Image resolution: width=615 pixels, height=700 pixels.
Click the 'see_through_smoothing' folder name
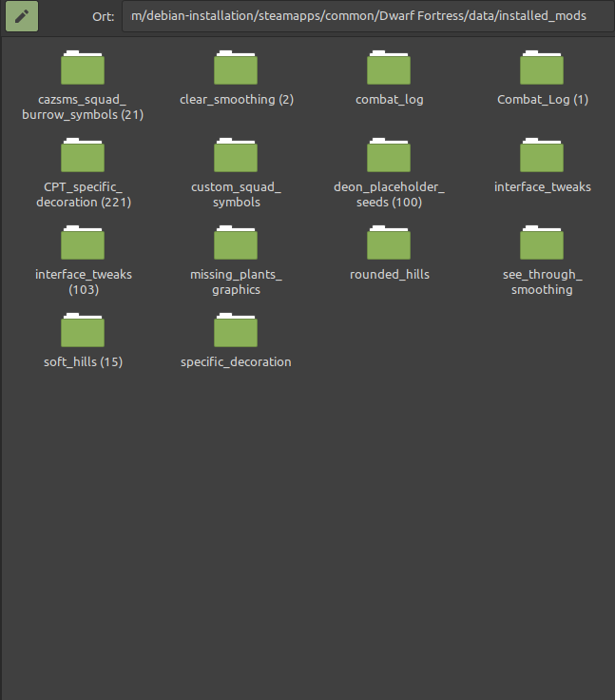tap(542, 282)
